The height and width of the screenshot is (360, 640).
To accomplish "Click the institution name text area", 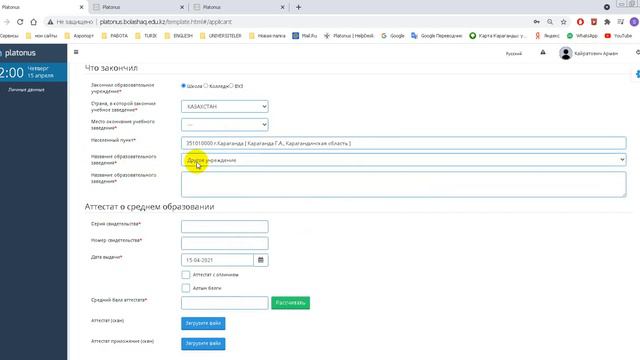I will point(403,184).
